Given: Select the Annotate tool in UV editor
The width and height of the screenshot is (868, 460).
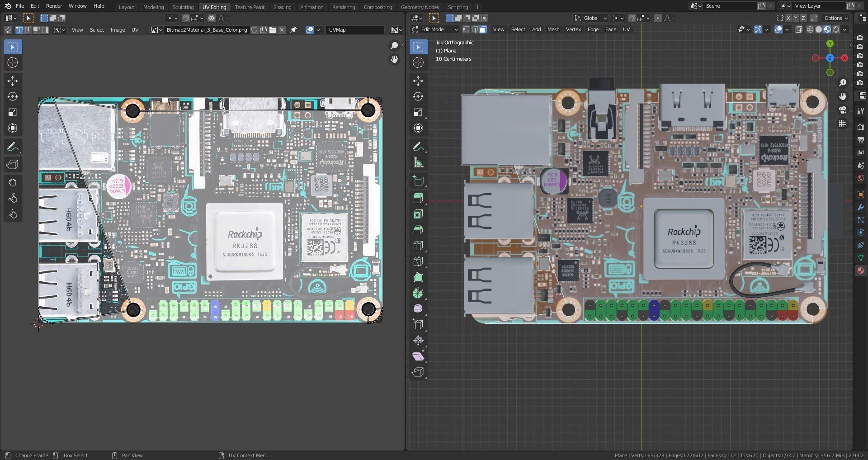Looking at the screenshot, I should click(13, 147).
